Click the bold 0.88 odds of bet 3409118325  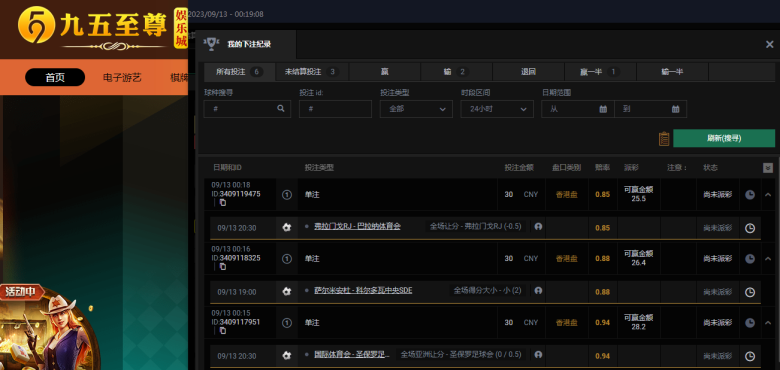pyautogui.click(x=602, y=259)
